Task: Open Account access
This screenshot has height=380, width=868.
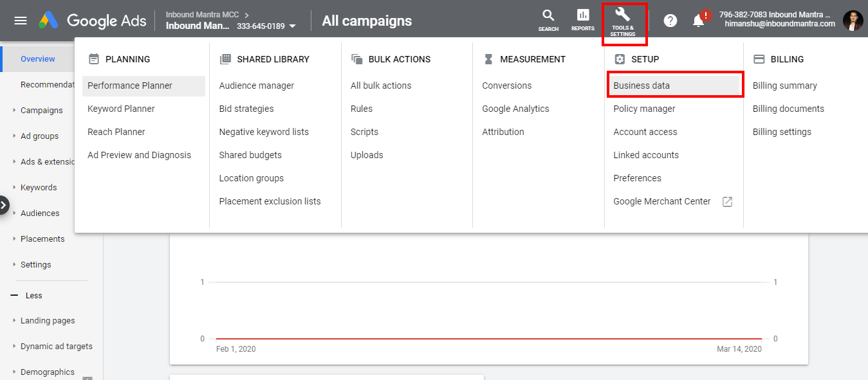Action: [645, 132]
